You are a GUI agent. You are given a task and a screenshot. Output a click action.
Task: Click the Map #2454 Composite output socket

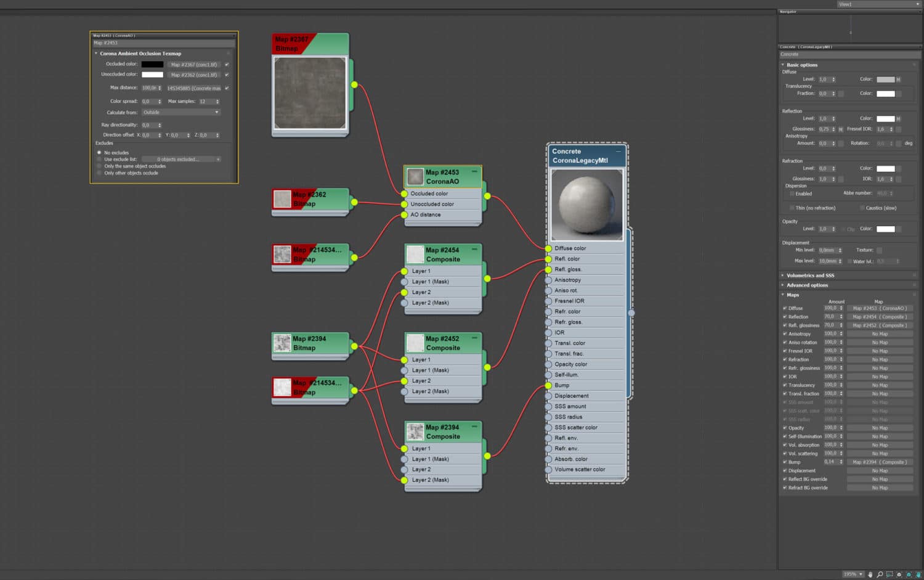pyautogui.click(x=487, y=279)
